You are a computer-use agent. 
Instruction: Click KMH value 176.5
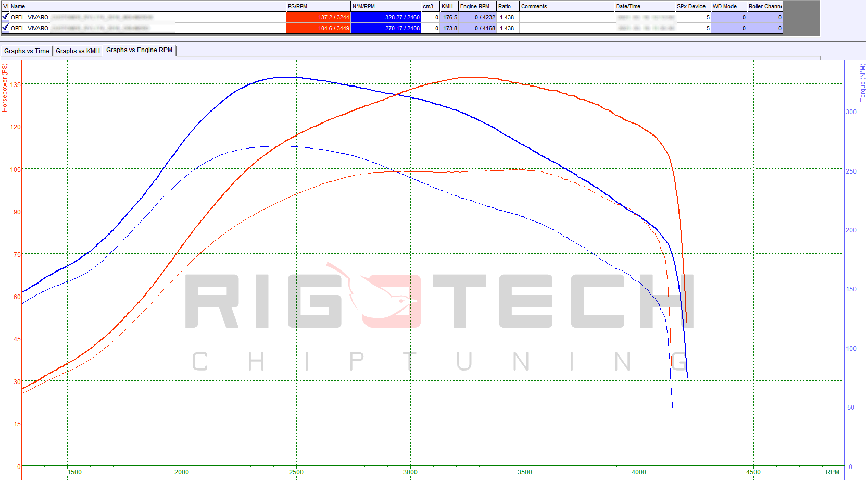[x=449, y=17]
